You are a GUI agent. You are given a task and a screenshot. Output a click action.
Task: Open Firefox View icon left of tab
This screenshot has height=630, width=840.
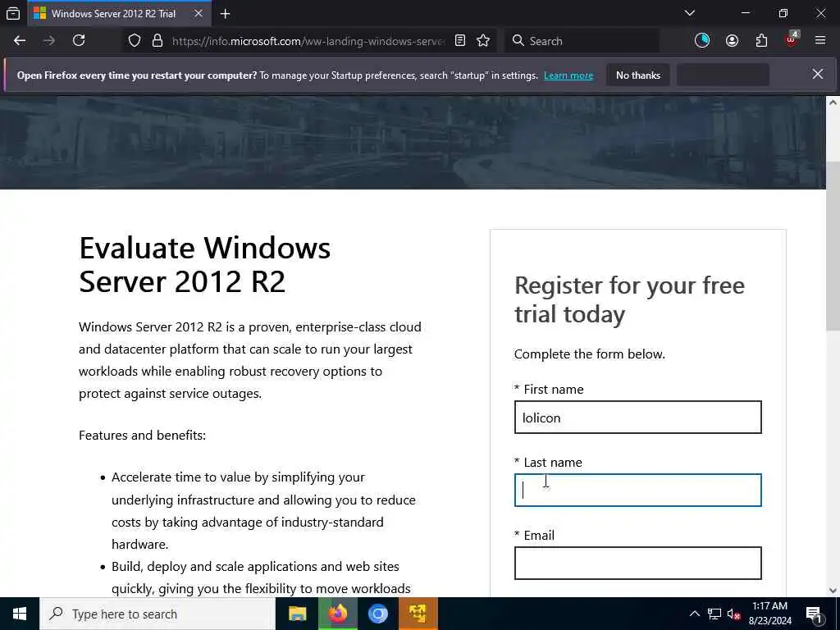13,13
